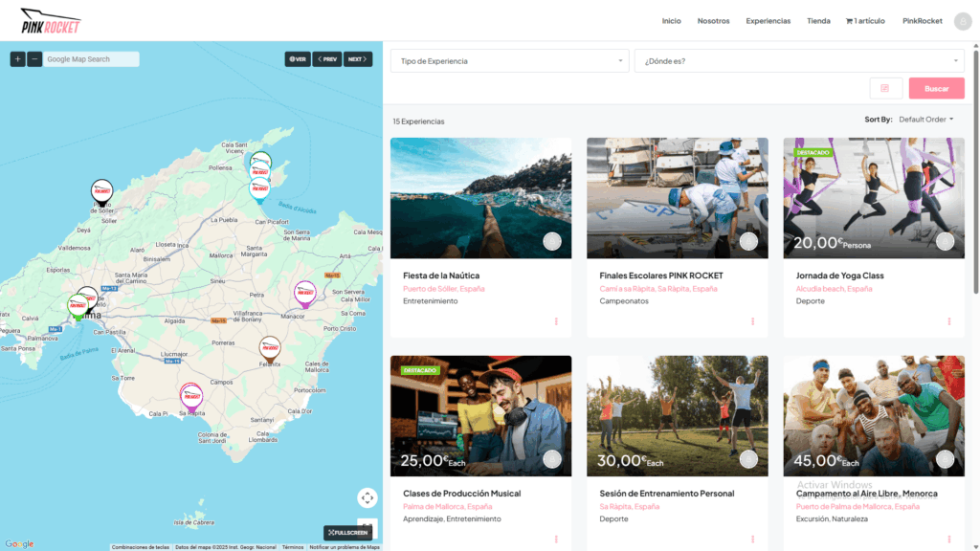Open Fiesta de la Naútica card photo
This screenshot has height=551, width=980.
(x=480, y=198)
